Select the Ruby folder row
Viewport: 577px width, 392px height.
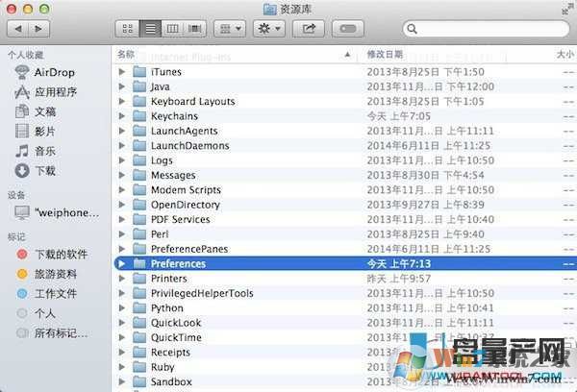tap(344, 367)
